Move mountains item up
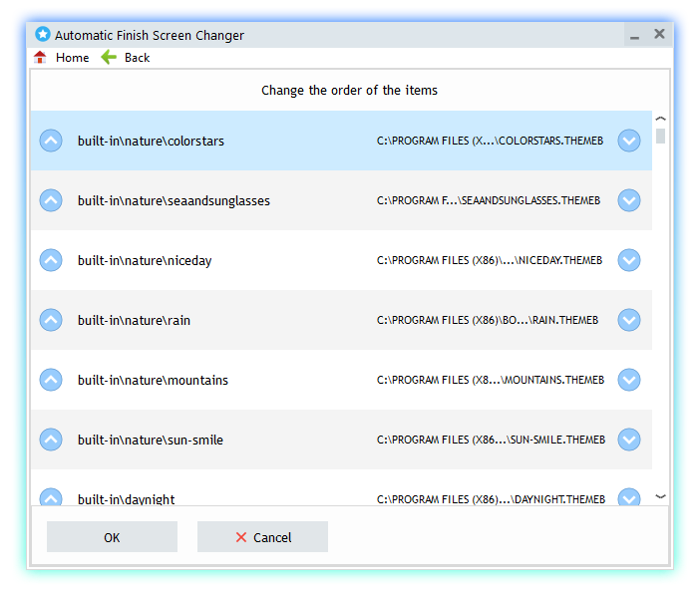This screenshot has width=700, height=592. tap(51, 380)
